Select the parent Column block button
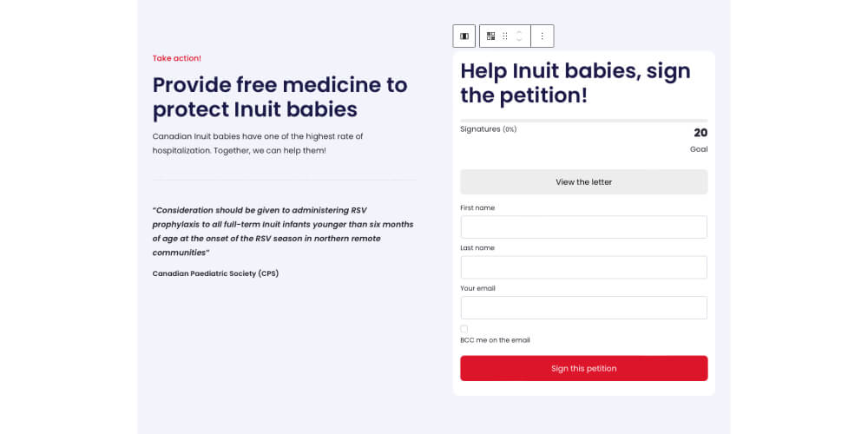Screen dimensions: 868x434 click(464, 36)
